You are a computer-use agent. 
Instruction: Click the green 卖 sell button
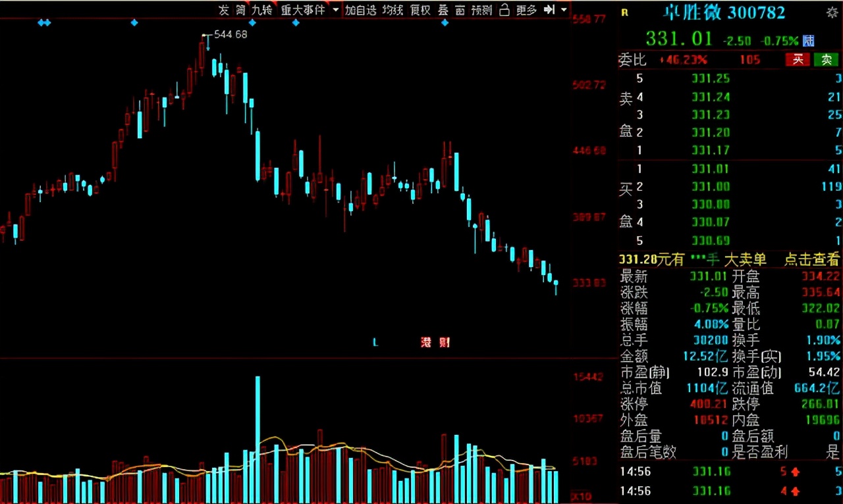point(826,60)
